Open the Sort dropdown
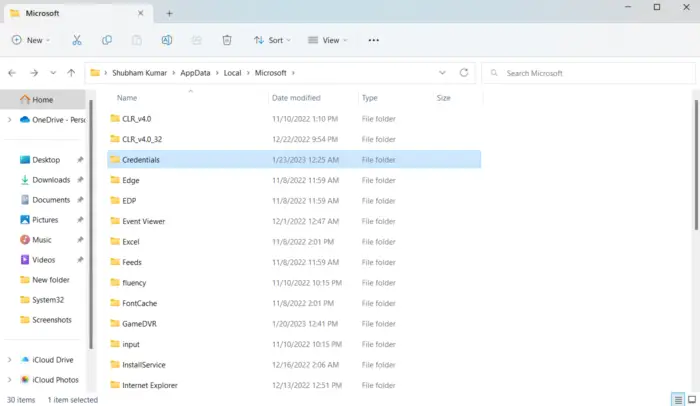This screenshot has height=406, width=700. tap(272, 40)
